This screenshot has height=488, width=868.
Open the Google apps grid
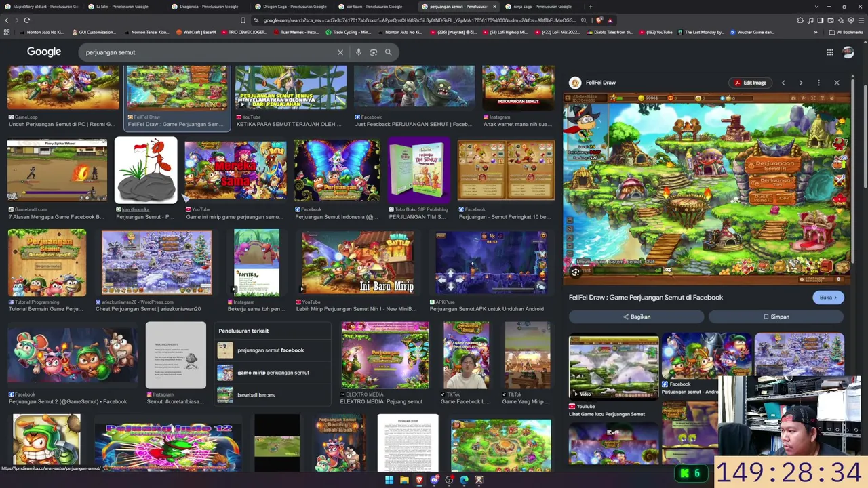[x=830, y=52]
